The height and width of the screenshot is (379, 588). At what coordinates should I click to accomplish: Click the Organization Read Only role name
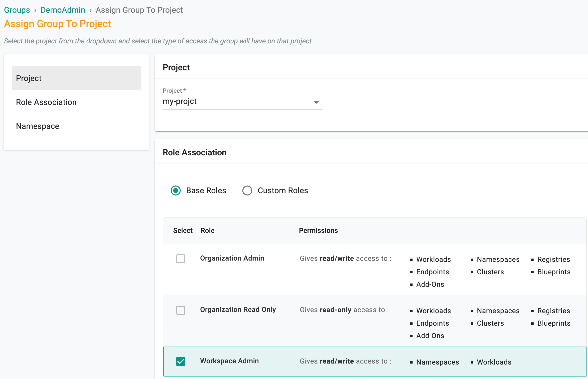tap(238, 310)
